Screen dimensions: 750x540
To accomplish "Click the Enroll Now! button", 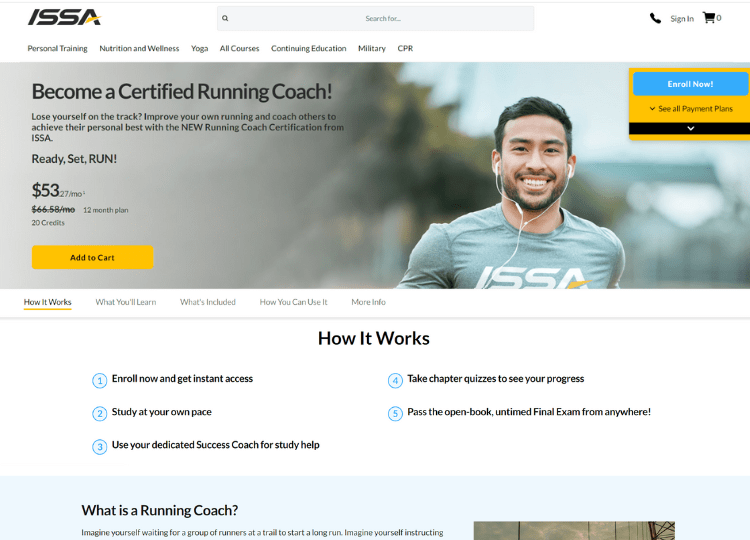I will pos(690,84).
